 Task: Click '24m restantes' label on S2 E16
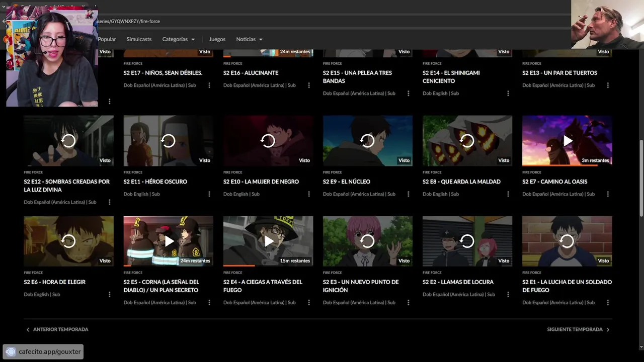pos(295,52)
